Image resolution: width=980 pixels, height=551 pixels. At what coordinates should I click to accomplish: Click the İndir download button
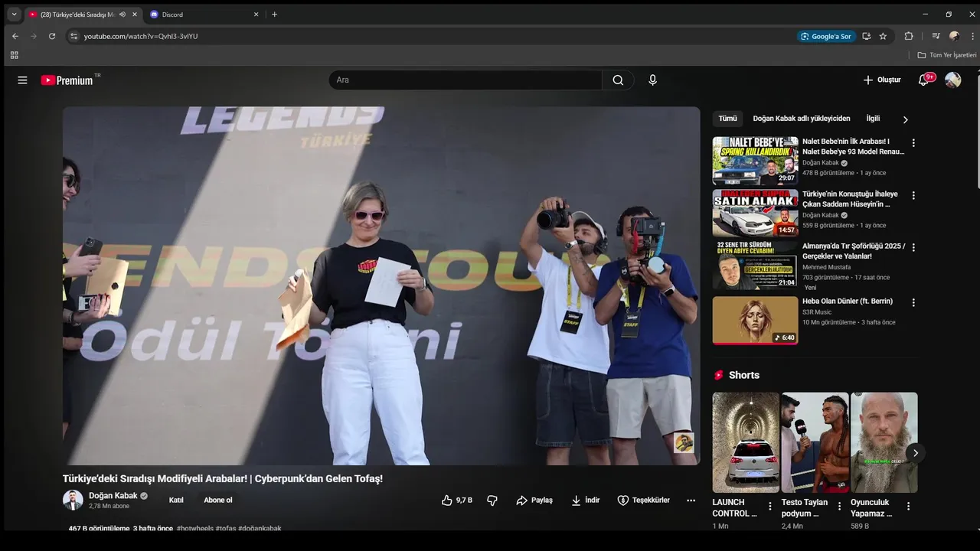coord(585,500)
